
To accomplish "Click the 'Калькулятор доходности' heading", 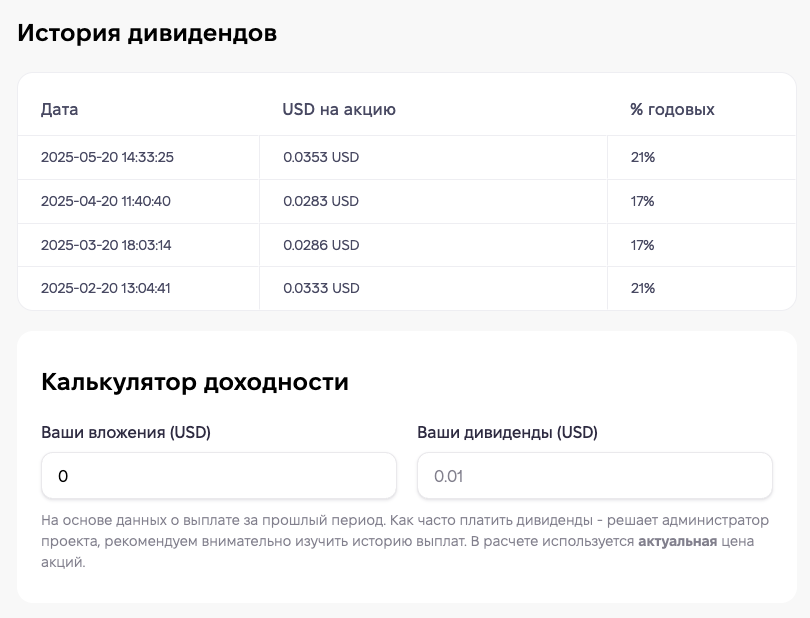I will click(x=195, y=381).
